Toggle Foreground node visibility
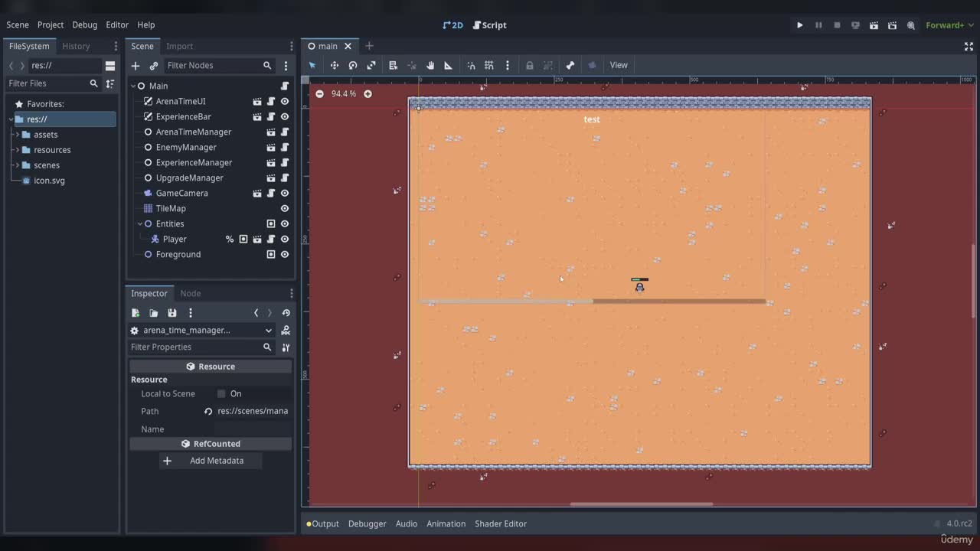The height and width of the screenshot is (551, 980). 285,254
